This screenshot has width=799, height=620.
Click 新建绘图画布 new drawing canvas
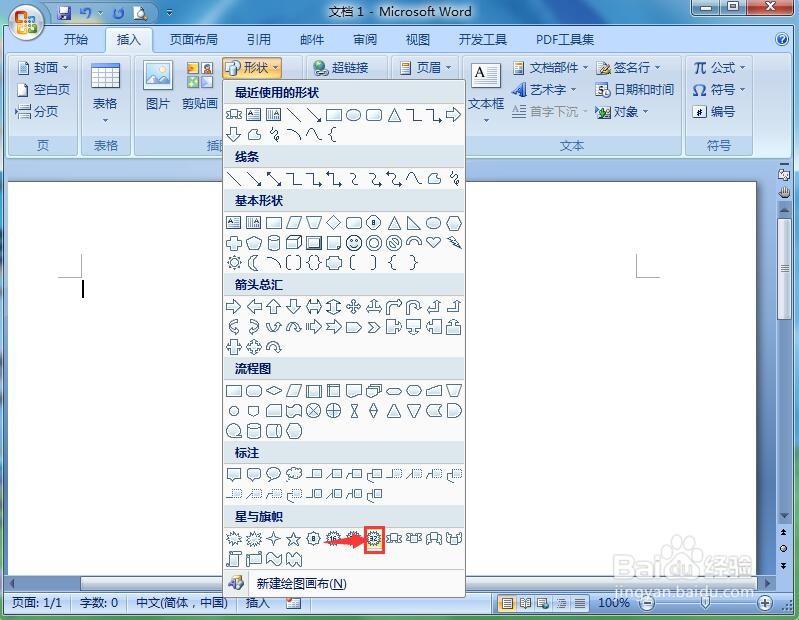pyautogui.click(x=344, y=583)
